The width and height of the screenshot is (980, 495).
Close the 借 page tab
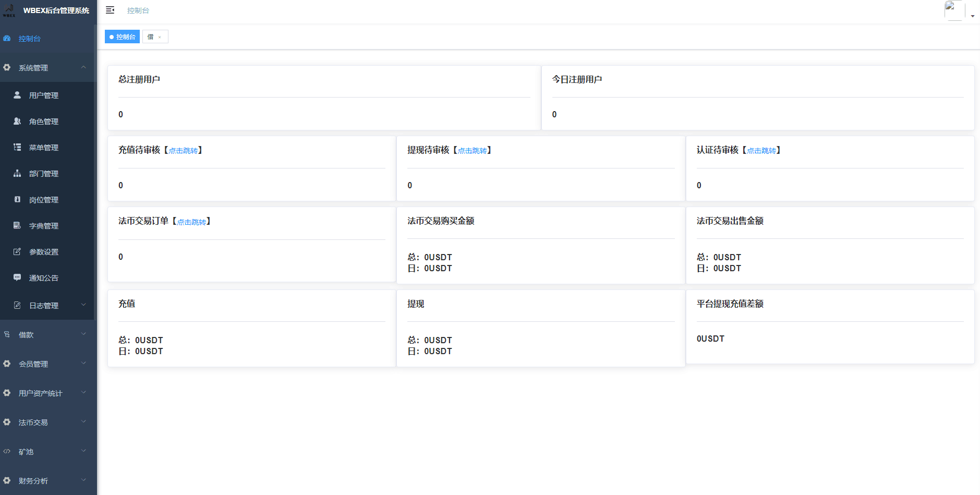160,37
